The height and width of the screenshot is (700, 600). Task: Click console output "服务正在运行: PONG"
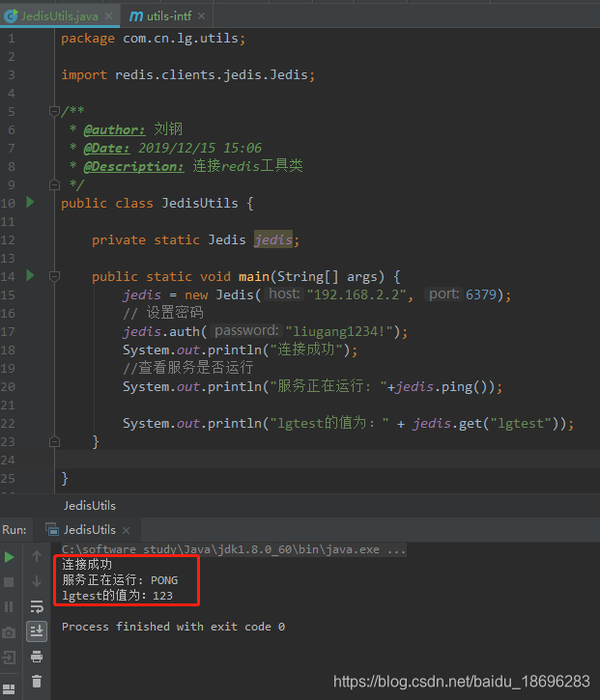pos(120,580)
